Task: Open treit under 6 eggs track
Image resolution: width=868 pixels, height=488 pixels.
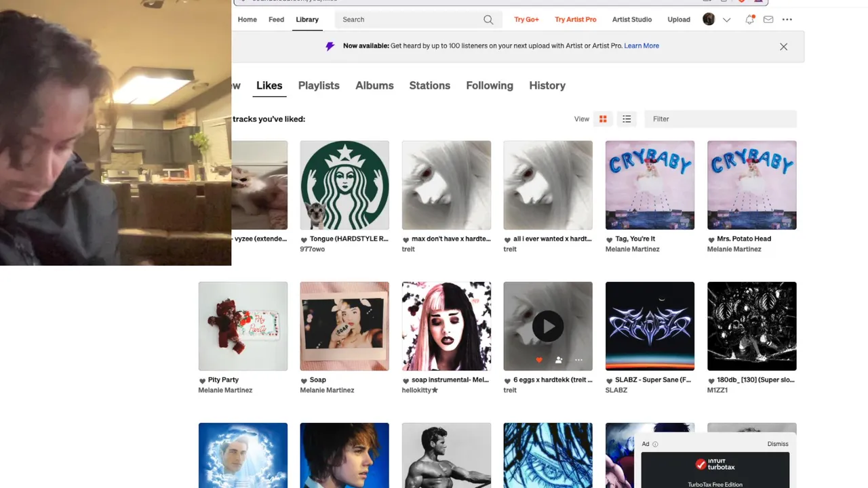Action: 510,390
